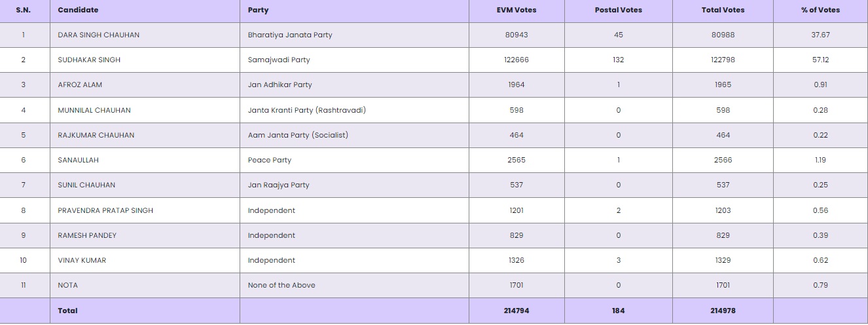The image size is (868, 325).
Task: Click the S.N. column header
Action: point(24,10)
